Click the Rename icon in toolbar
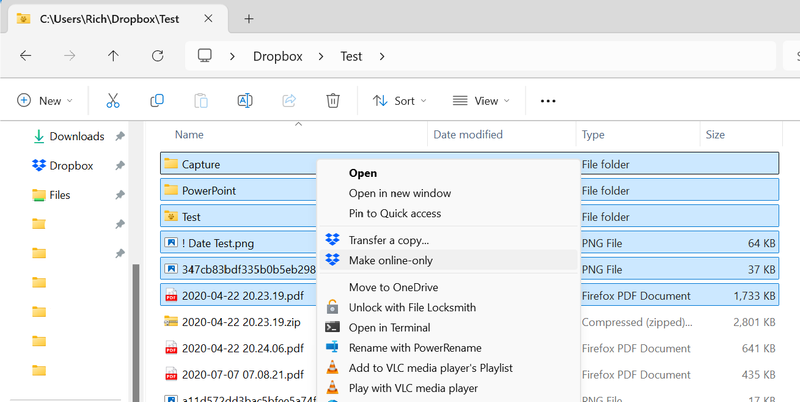The width and height of the screenshot is (800, 402). 244,101
